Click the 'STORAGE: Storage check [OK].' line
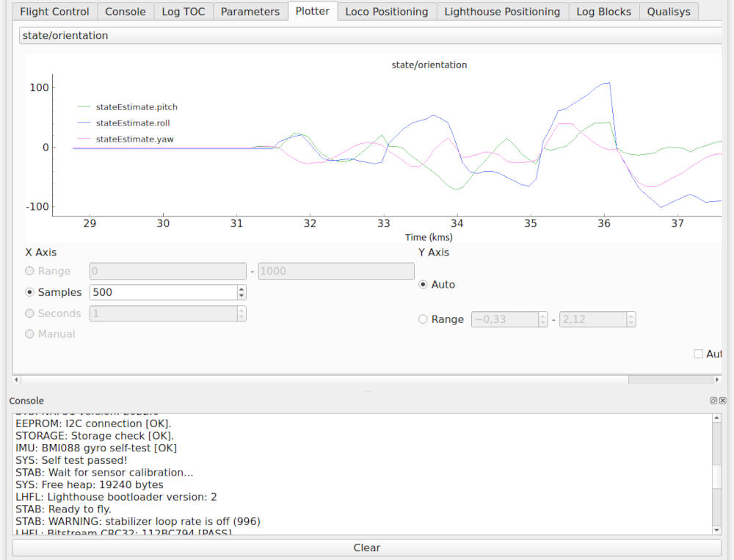 [95, 436]
